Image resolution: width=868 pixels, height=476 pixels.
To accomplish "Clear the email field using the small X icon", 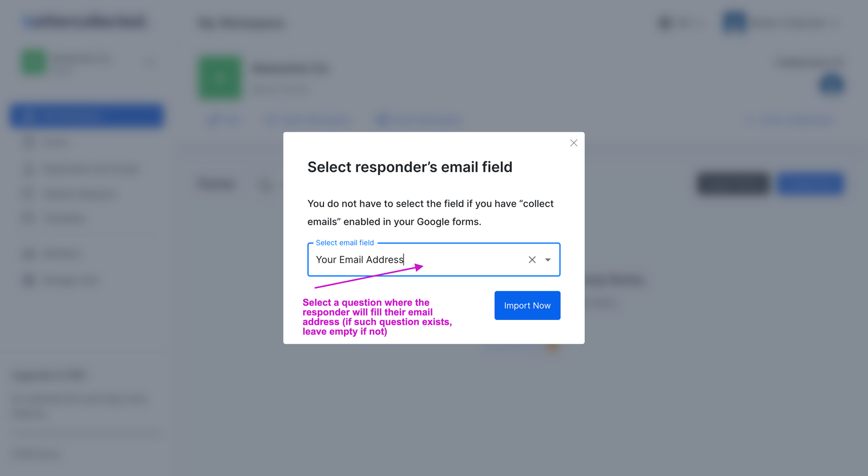I will (x=532, y=260).
